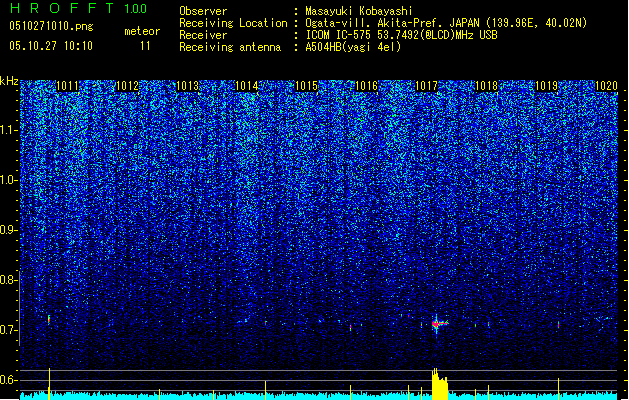Click the antenna A504HB(yagi 4el) text

pyautogui.click(x=353, y=47)
